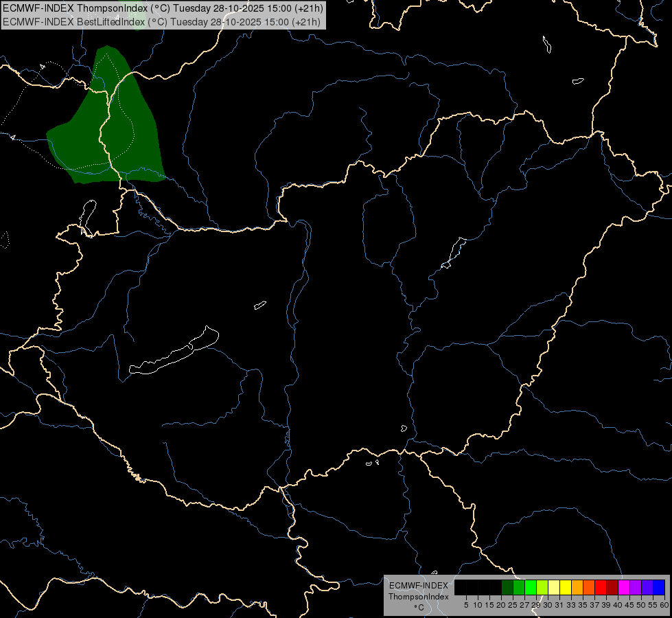Screen dimensions: 672x618
Task: Click the '°C' unit label in legend
Action: coord(419,608)
